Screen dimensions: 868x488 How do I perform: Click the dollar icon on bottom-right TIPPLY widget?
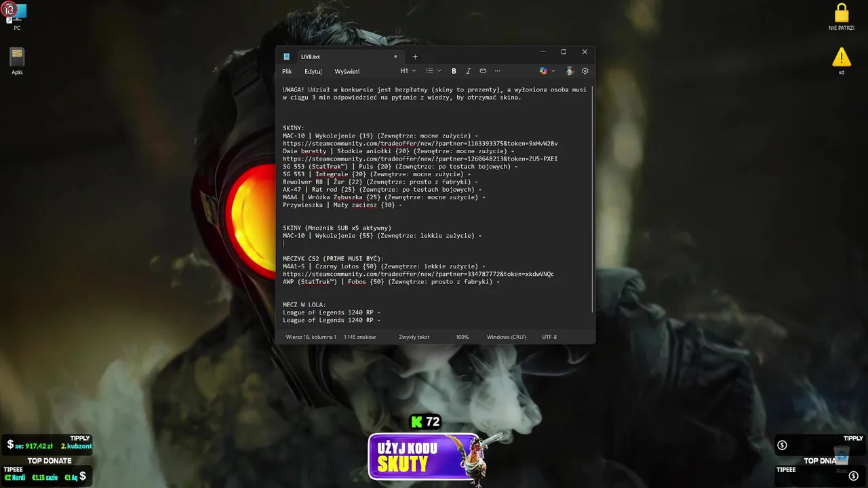[783, 445]
